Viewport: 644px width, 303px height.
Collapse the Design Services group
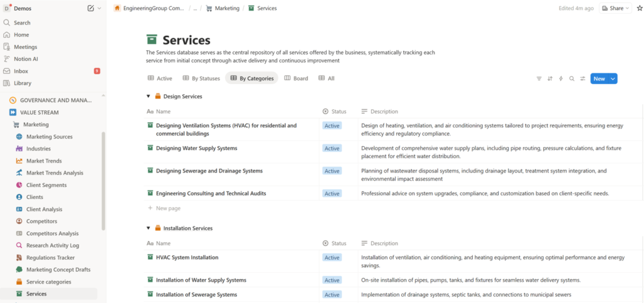148,96
